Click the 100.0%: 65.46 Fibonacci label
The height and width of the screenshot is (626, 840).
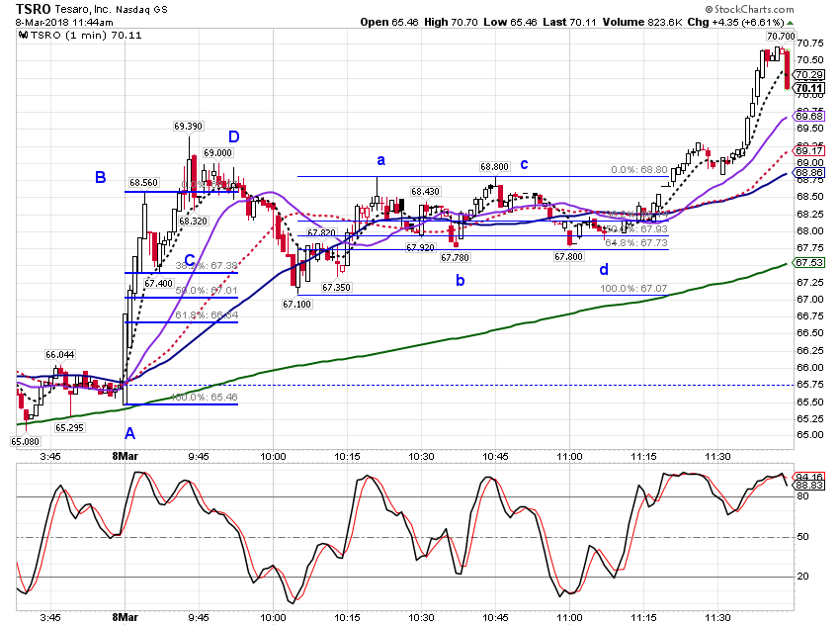204,398
